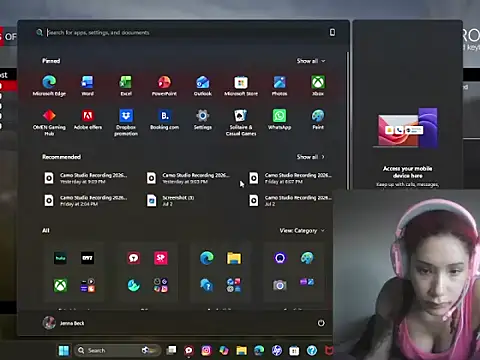Open Camo Studio Recording from Yesterday 9:03 PM
This screenshot has width=480, height=360.
pyautogui.click(x=189, y=178)
